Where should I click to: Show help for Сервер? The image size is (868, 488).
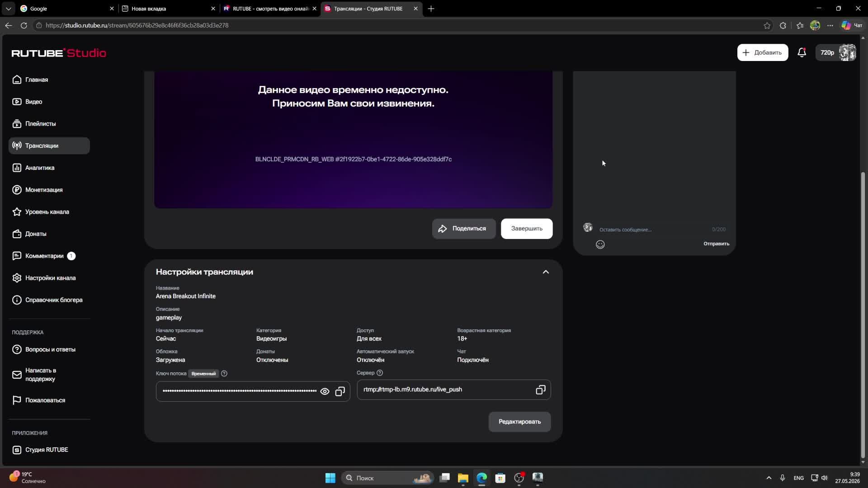pos(380,373)
